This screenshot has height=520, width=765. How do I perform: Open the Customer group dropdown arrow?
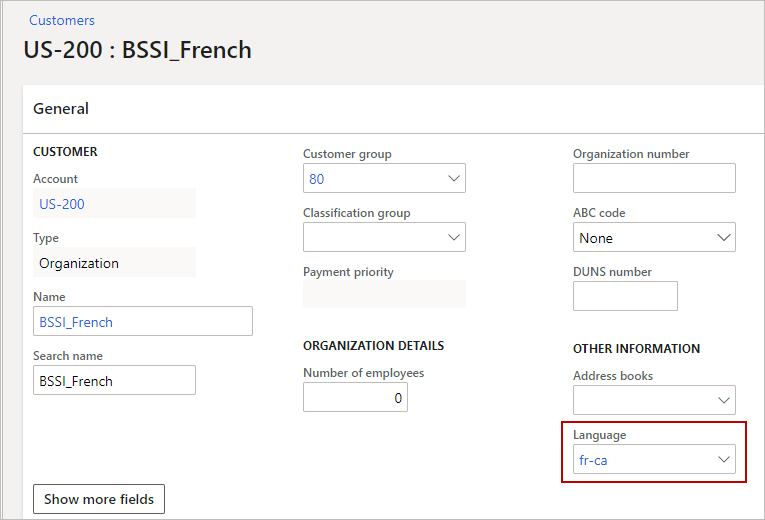[454, 179]
